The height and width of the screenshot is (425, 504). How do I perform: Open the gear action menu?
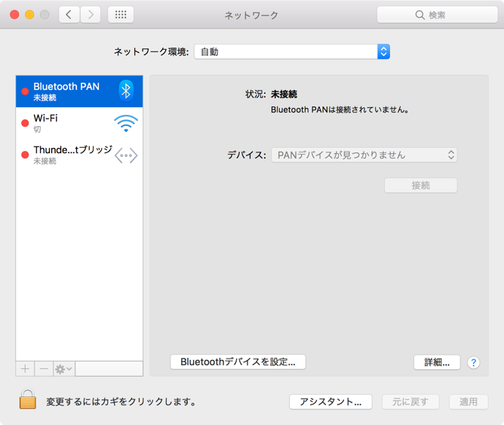pyautogui.click(x=64, y=368)
